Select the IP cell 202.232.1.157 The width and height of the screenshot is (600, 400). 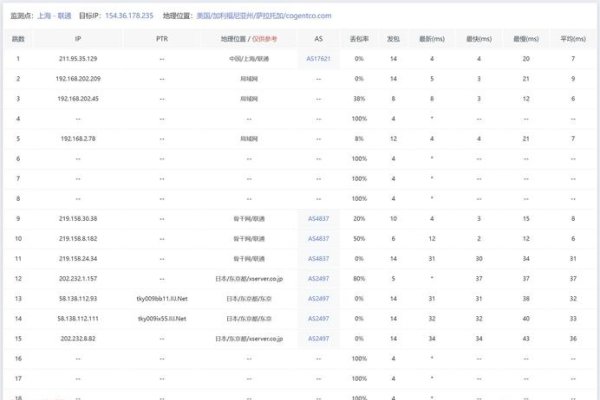pos(78,279)
